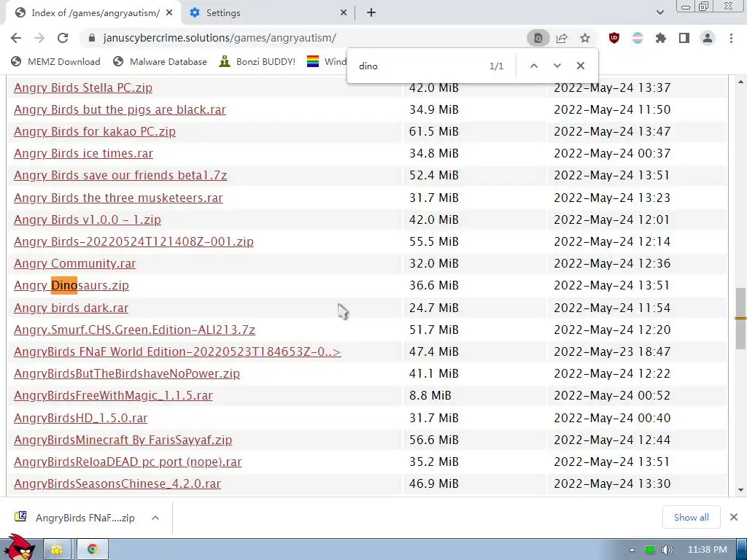Go to next find result
The image size is (747, 560).
point(557,66)
